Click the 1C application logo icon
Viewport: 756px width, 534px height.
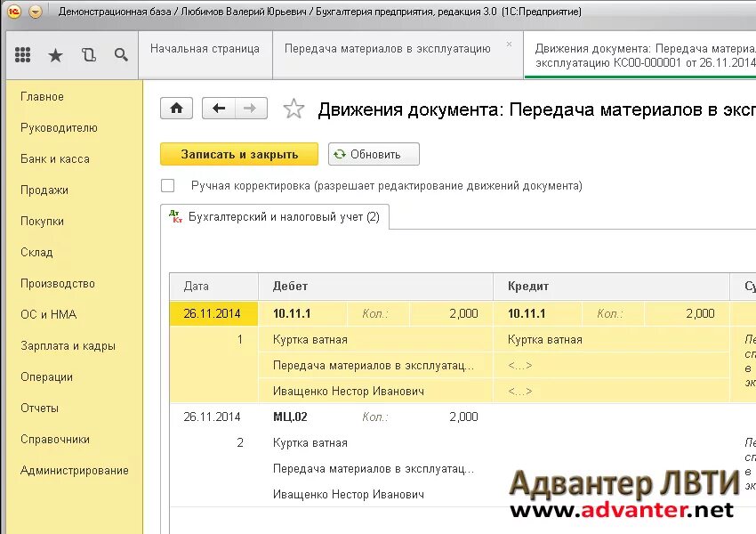coord(14,11)
